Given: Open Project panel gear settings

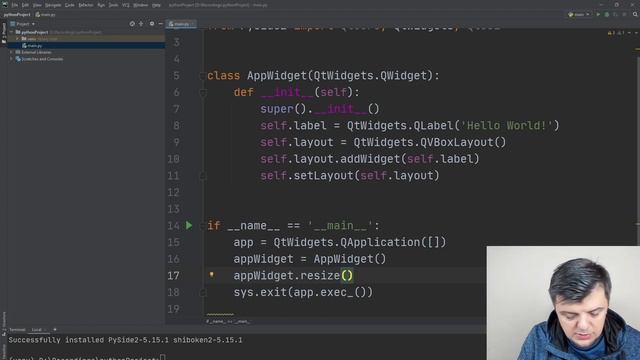Looking at the screenshot, I should tap(152, 24).
